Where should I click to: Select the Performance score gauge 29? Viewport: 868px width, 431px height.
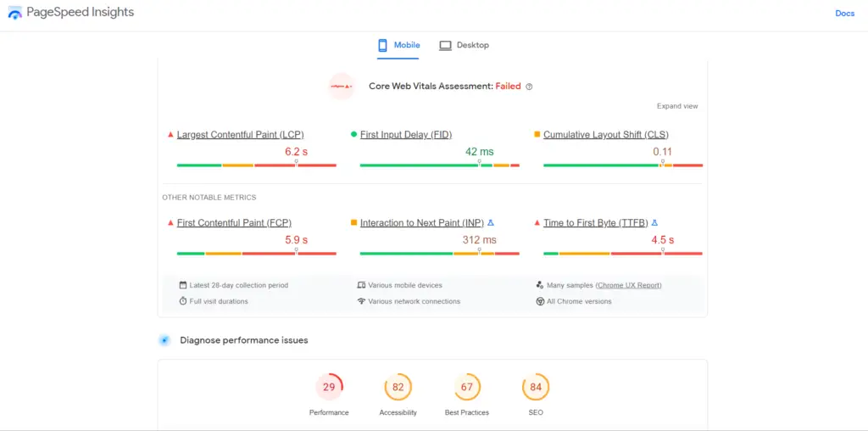[x=329, y=387]
